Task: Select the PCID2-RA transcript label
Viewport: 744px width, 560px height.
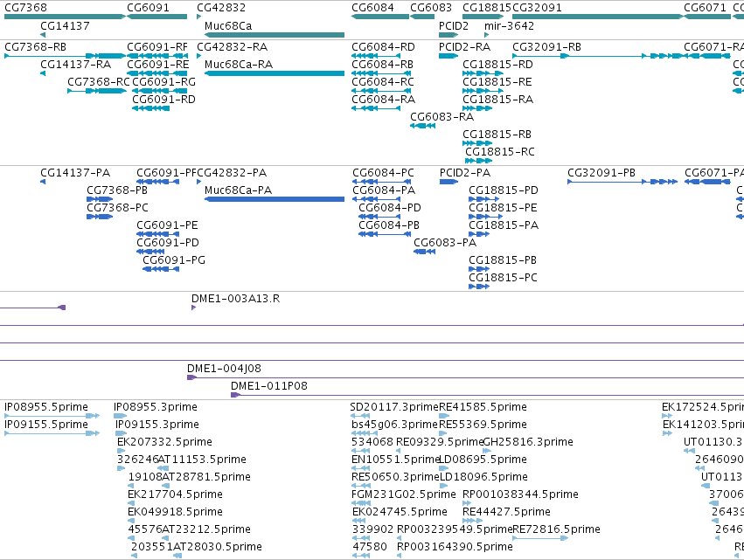Action: pos(464,47)
